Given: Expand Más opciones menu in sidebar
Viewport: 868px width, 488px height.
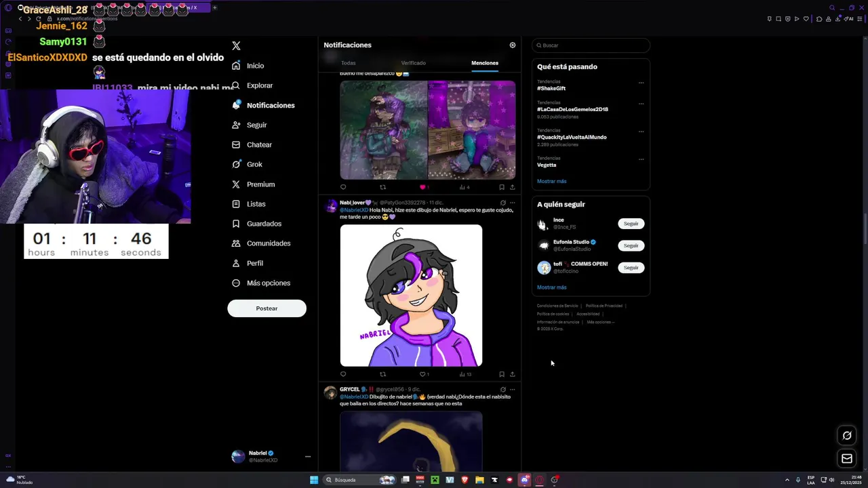Looking at the screenshot, I should pos(261,283).
